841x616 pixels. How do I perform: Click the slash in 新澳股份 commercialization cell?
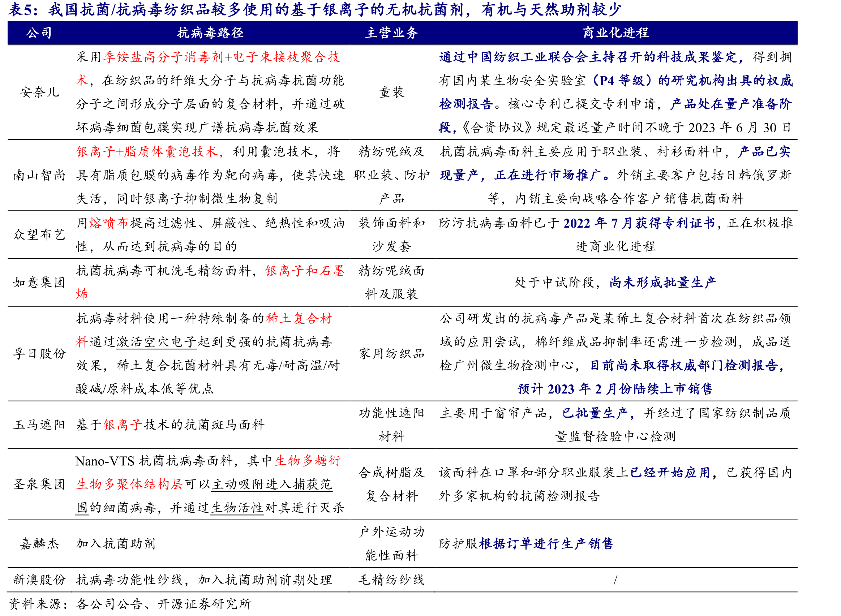(x=615, y=580)
